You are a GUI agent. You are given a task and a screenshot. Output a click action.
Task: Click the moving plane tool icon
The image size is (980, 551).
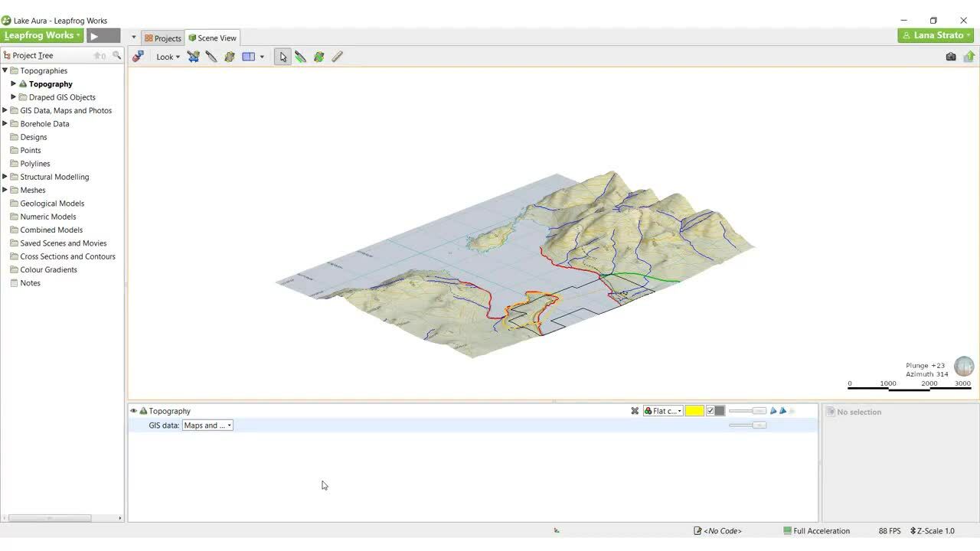tap(230, 57)
